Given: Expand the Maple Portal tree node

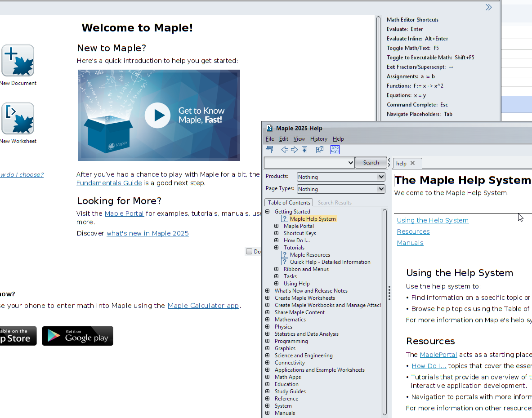Looking at the screenshot, I should click(x=276, y=226).
